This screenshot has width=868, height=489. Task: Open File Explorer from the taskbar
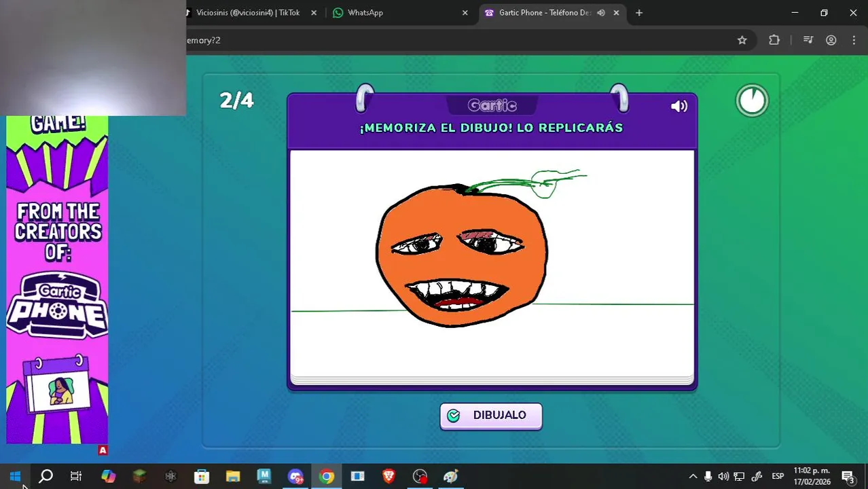(x=233, y=476)
